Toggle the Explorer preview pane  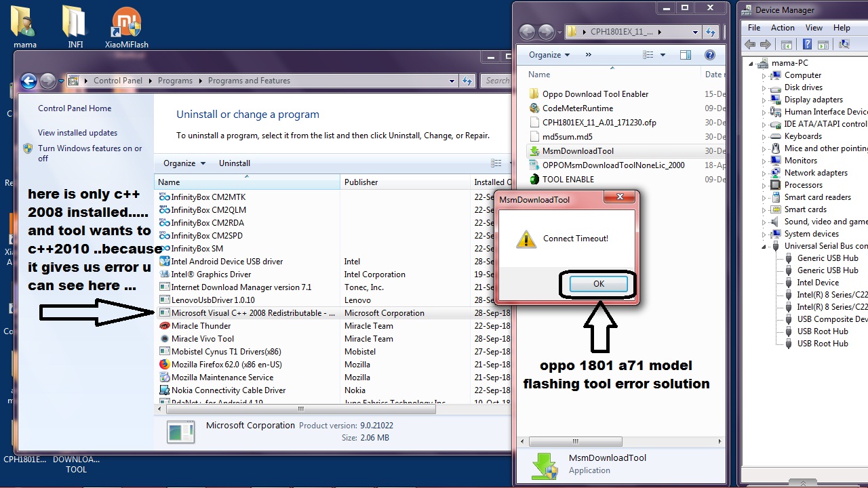[686, 55]
